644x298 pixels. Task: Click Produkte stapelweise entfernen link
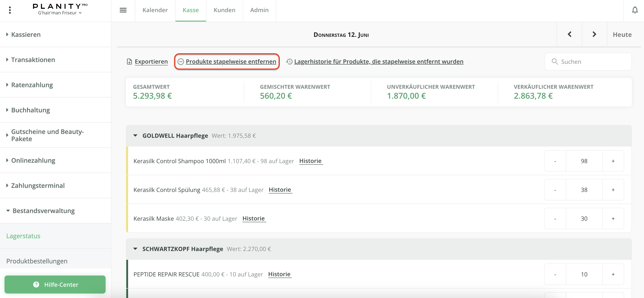point(231,62)
